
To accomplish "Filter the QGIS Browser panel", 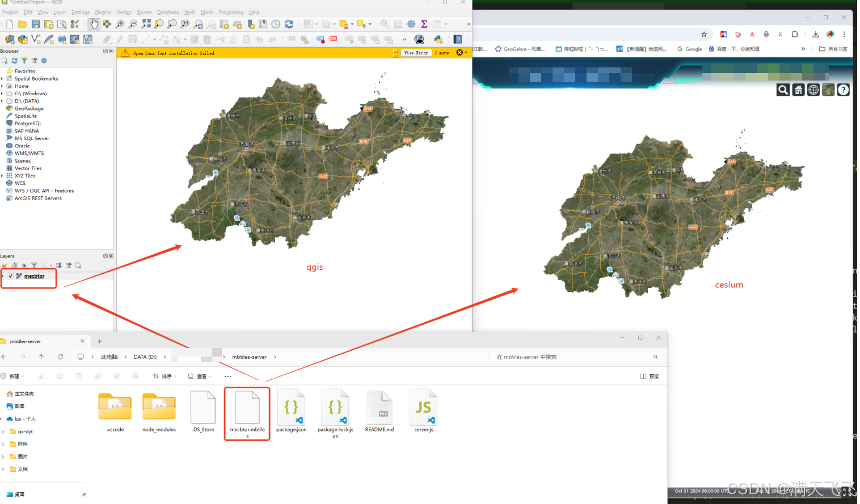I will pos(24,61).
